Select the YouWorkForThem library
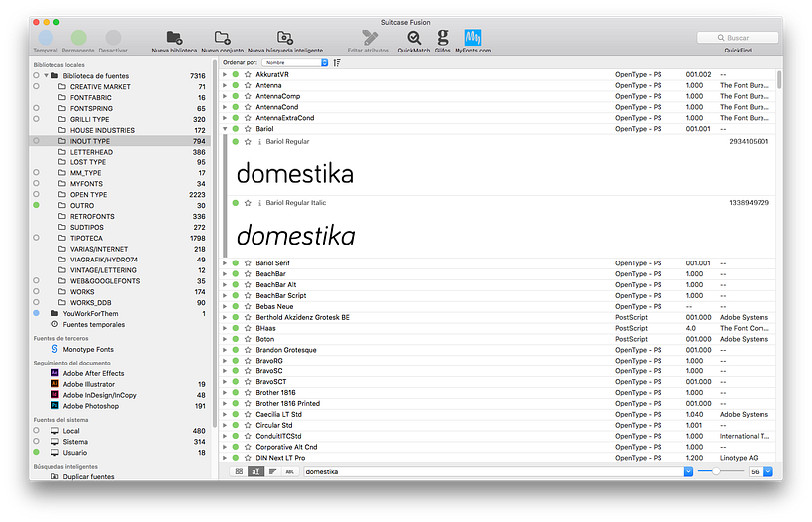 tap(120, 313)
